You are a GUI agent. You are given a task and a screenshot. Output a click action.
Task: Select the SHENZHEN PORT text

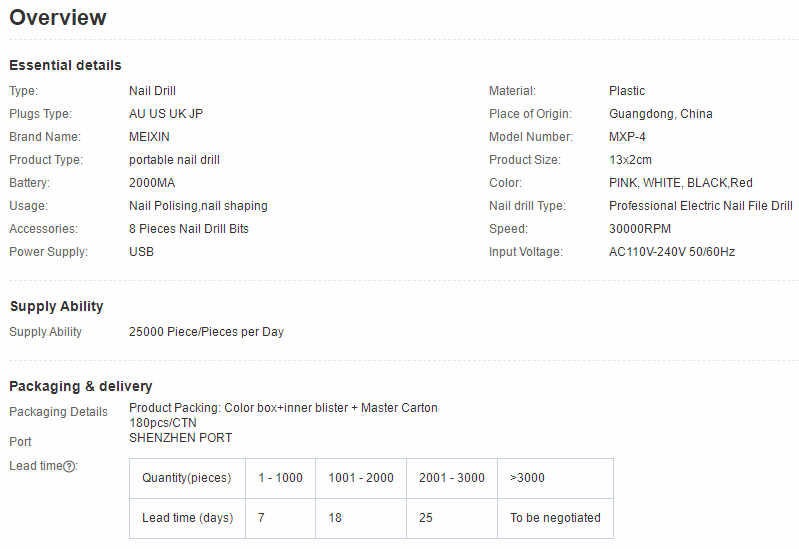pyautogui.click(x=180, y=438)
